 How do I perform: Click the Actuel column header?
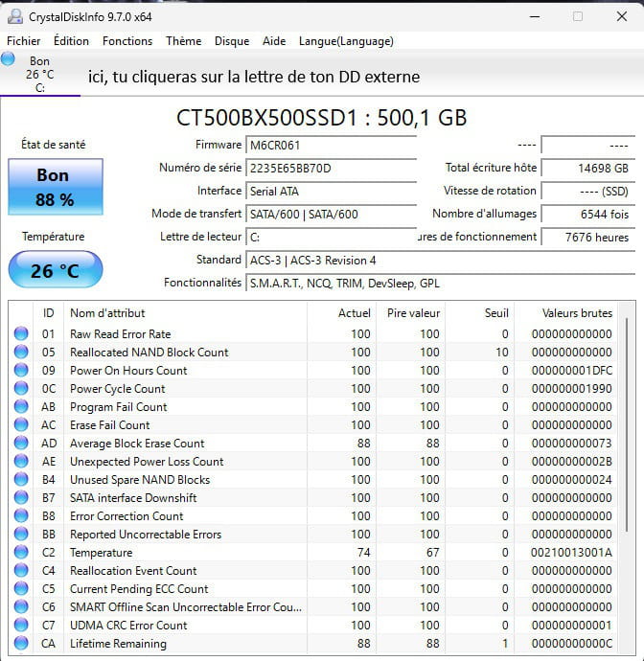(341, 313)
